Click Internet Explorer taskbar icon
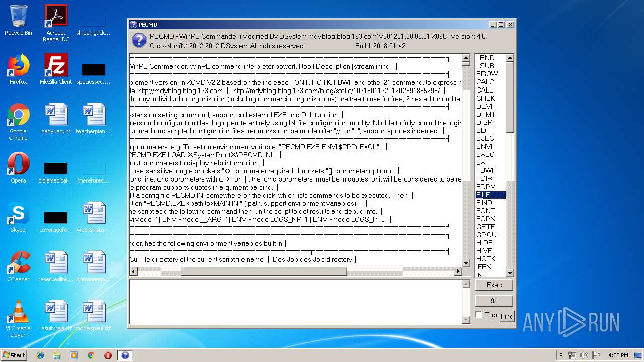The image size is (644, 362). tap(40, 355)
